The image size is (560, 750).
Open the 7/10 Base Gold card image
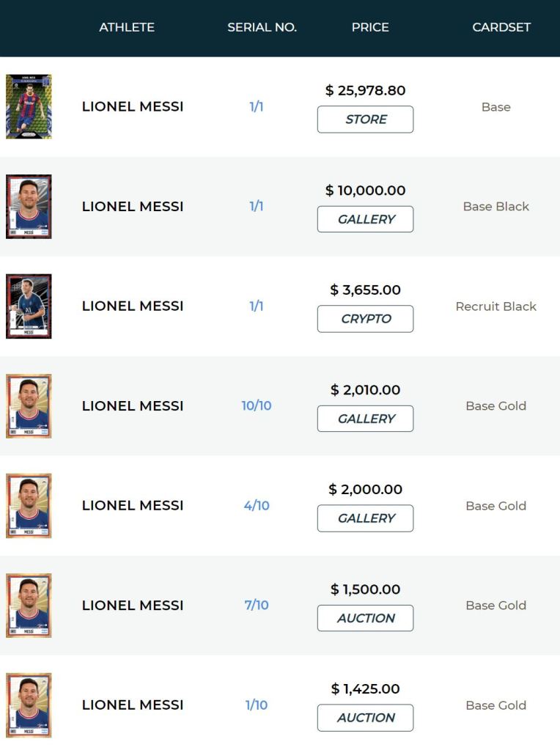29,605
